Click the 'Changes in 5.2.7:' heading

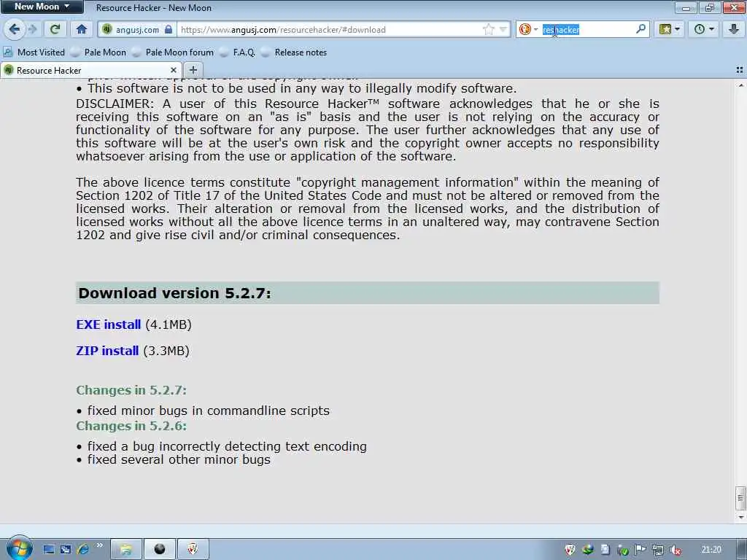tap(131, 390)
